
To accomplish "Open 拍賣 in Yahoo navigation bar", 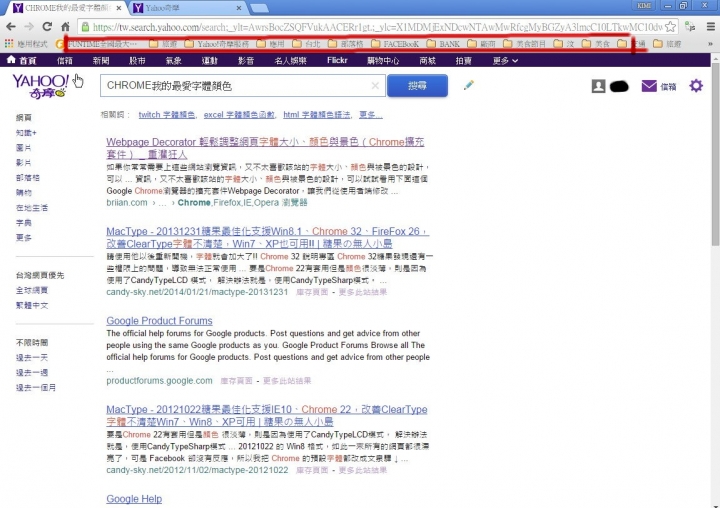I will tap(463, 60).
